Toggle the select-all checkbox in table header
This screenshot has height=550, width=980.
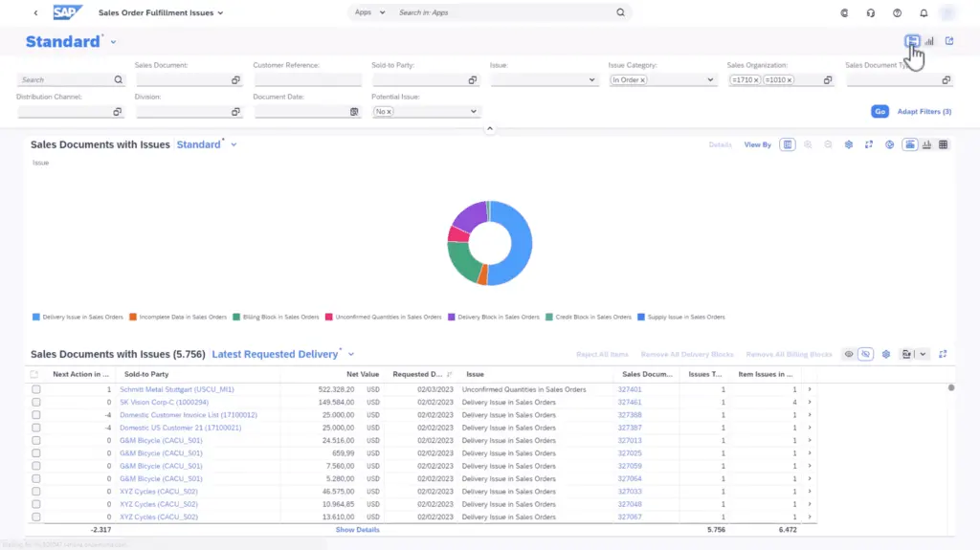coord(34,374)
